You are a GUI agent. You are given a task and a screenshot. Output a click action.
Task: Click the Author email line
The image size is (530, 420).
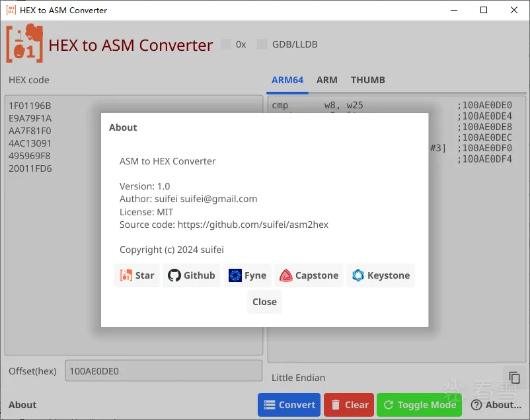click(188, 199)
